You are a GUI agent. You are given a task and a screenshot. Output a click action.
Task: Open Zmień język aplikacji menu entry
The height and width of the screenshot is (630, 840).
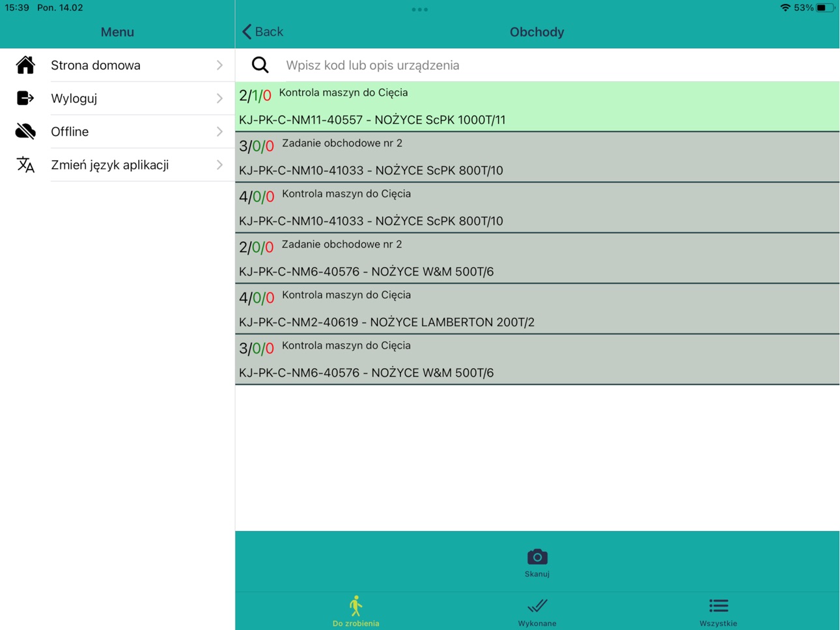[x=117, y=165]
